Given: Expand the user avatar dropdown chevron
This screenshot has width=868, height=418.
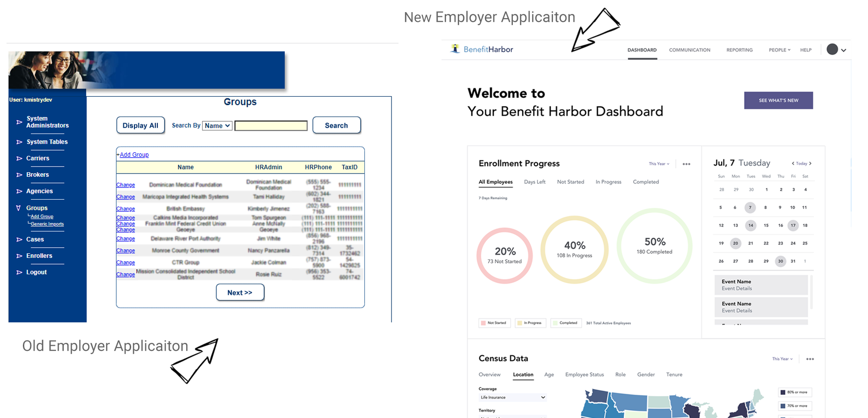Looking at the screenshot, I should tap(844, 50).
